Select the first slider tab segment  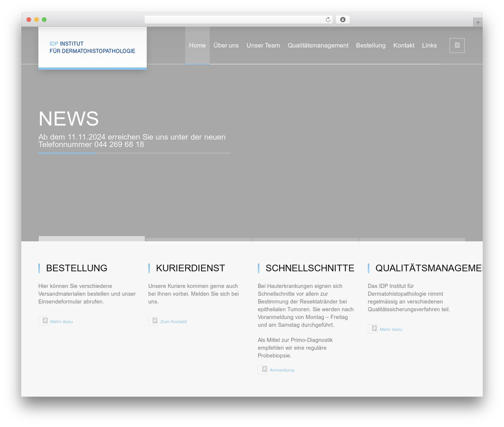(92, 239)
